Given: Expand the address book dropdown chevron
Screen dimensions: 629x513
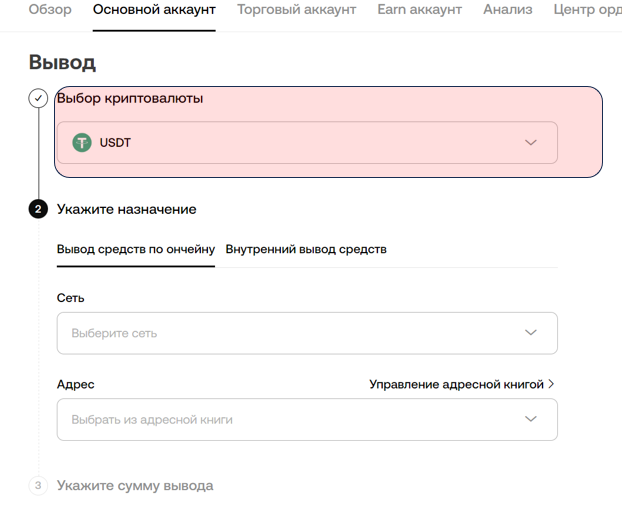Looking at the screenshot, I should [531, 420].
